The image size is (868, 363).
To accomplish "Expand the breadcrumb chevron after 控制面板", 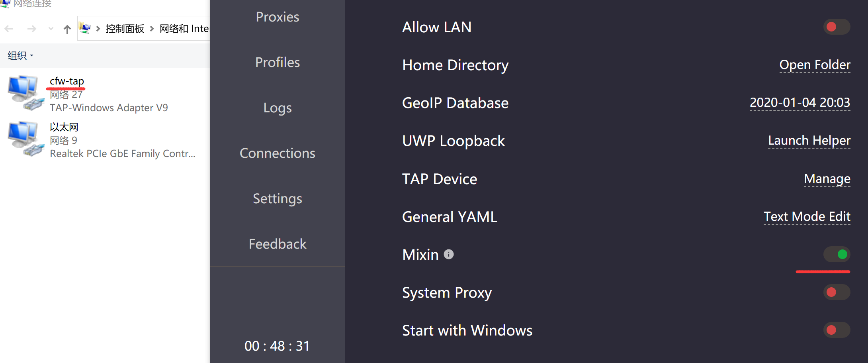I will (152, 29).
